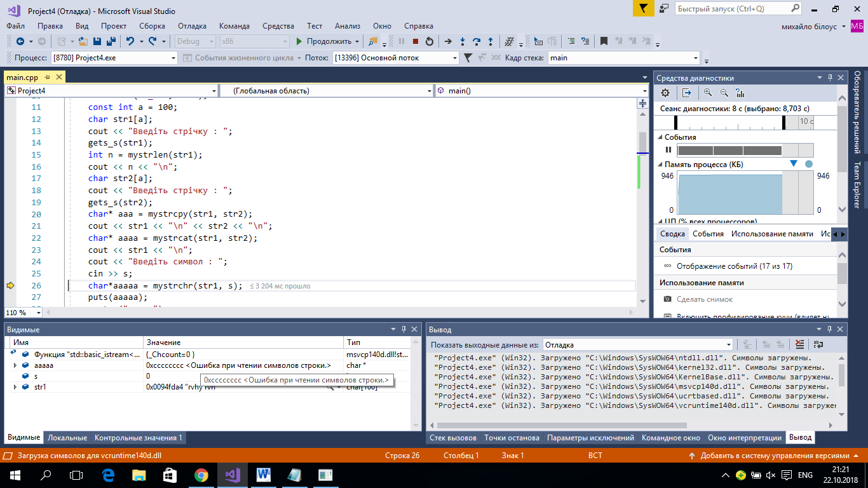
Task: Toggle bookmark on the current line
Action: pyautogui.click(x=604, y=41)
